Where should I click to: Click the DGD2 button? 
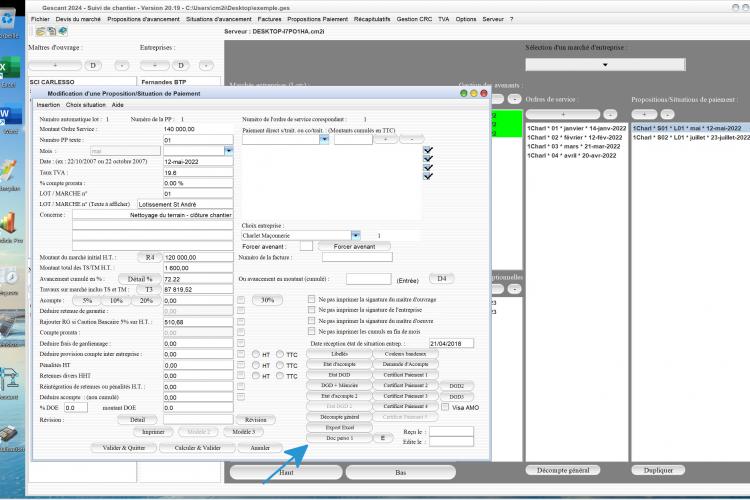point(456,386)
